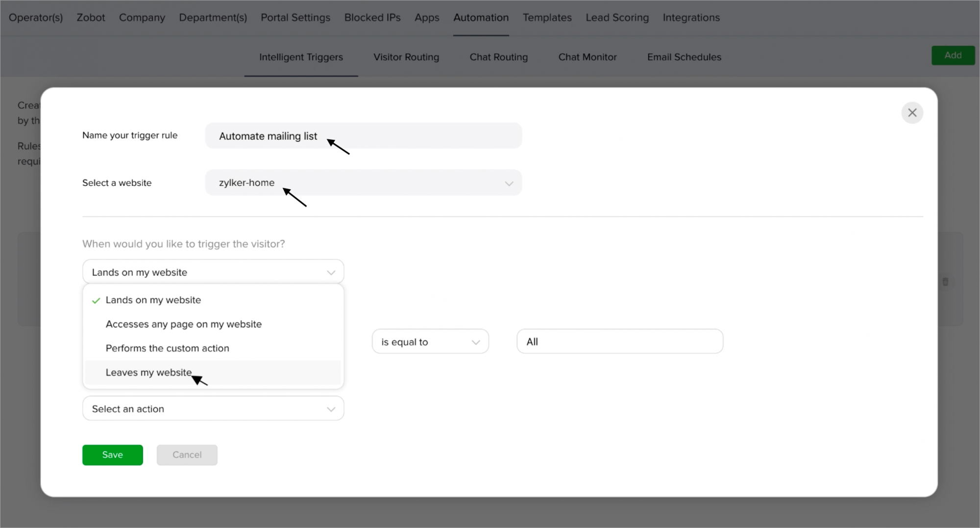Screen dimensions: 980x528
Task: Open the Chat Routing tab
Action: pos(499,57)
